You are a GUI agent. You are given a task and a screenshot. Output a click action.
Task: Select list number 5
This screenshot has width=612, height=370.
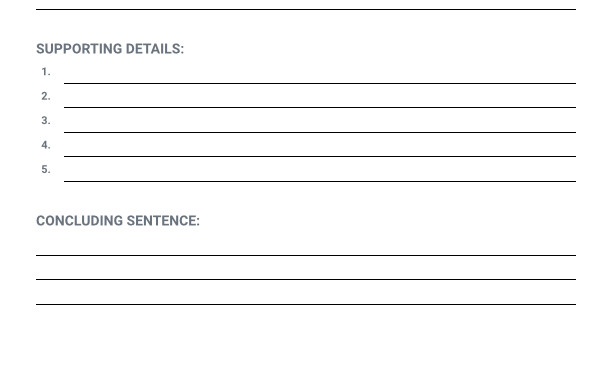(46, 169)
